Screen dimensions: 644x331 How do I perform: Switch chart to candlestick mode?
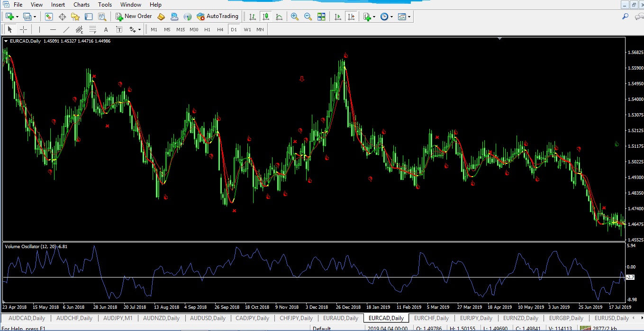click(266, 17)
